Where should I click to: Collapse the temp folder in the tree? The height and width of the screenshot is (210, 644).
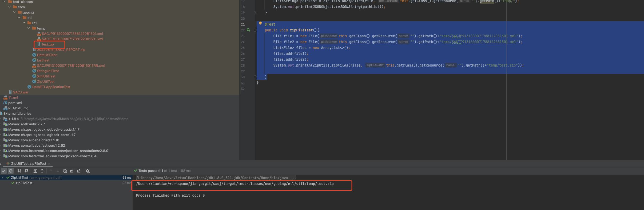[29, 28]
